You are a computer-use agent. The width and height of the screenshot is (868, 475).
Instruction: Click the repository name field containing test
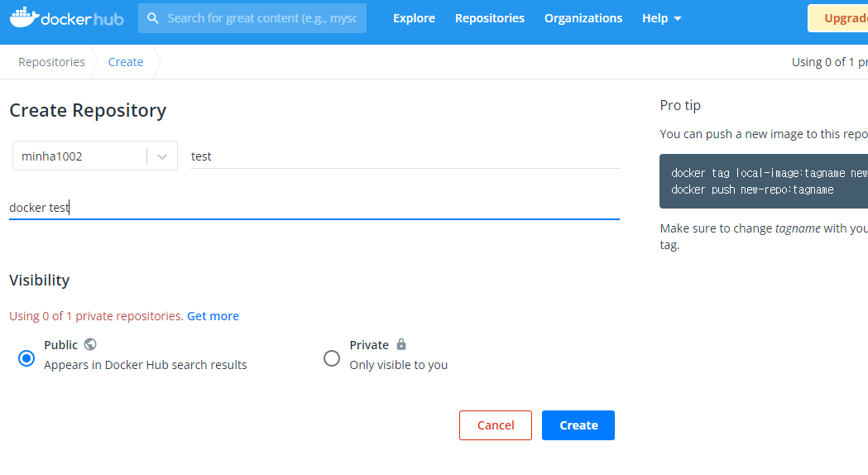pyautogui.click(x=405, y=156)
